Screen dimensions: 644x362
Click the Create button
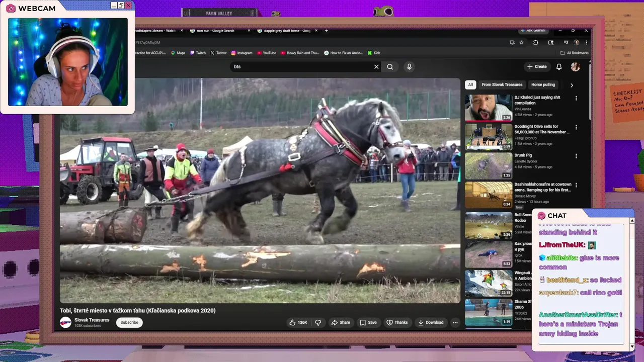537,66
